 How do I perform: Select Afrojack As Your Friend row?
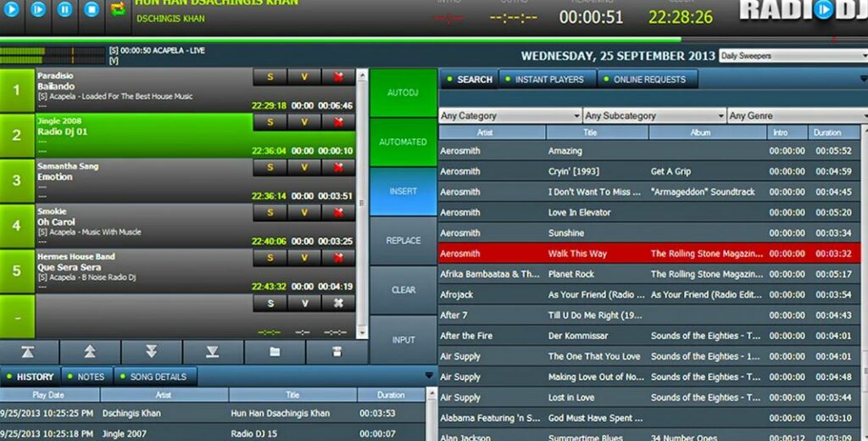[x=649, y=295]
